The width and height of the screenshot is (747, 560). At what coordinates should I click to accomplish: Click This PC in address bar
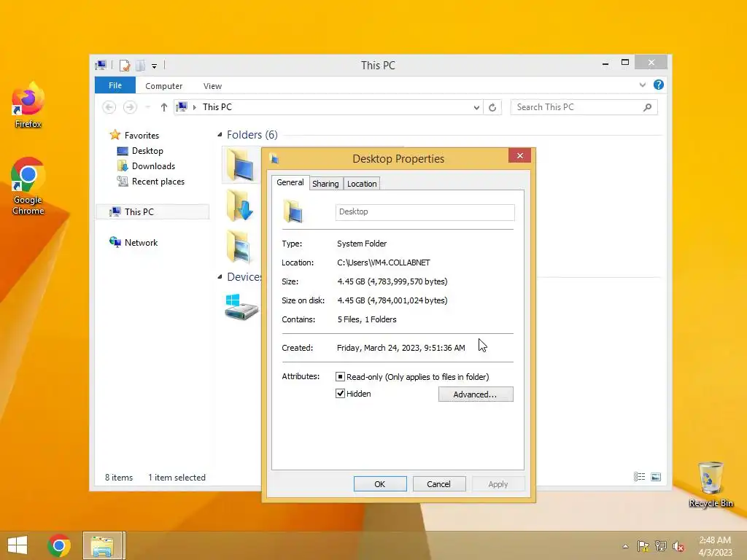(217, 107)
